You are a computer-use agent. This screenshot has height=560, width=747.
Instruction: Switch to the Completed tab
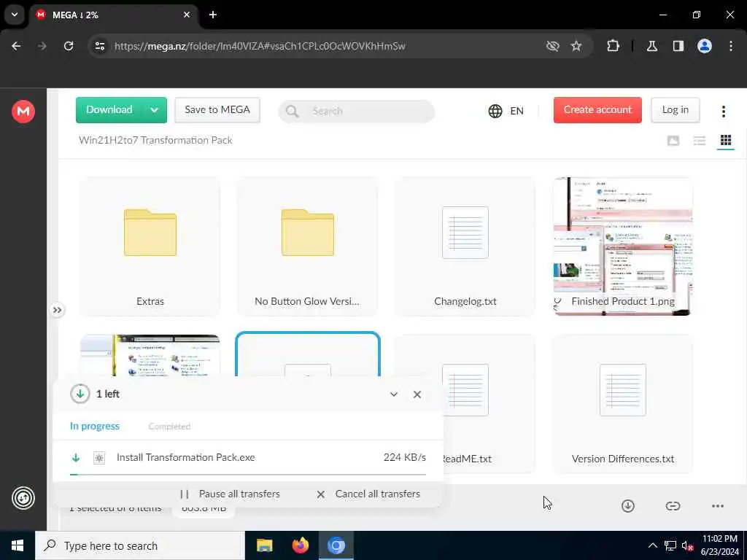(x=169, y=426)
